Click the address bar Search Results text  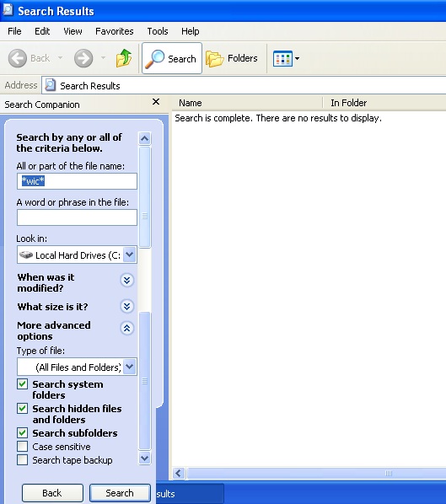tap(90, 86)
